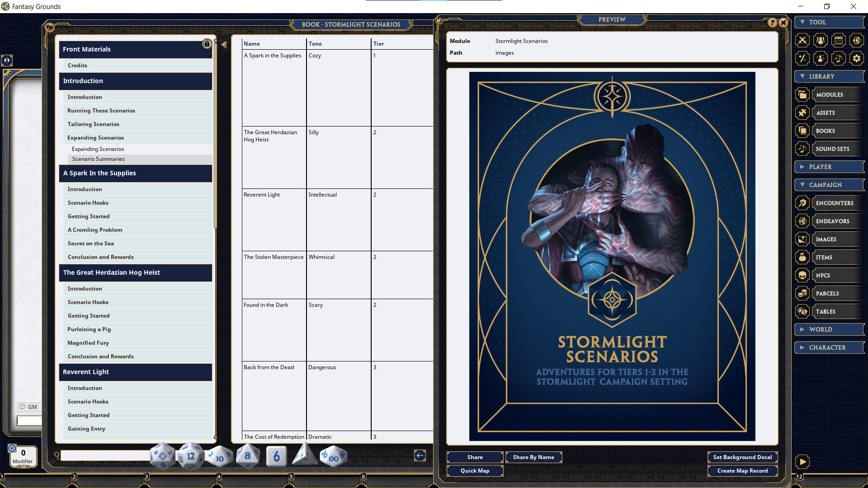Collapse the TOOL panel header
This screenshot has height=488, width=868.
click(x=803, y=22)
